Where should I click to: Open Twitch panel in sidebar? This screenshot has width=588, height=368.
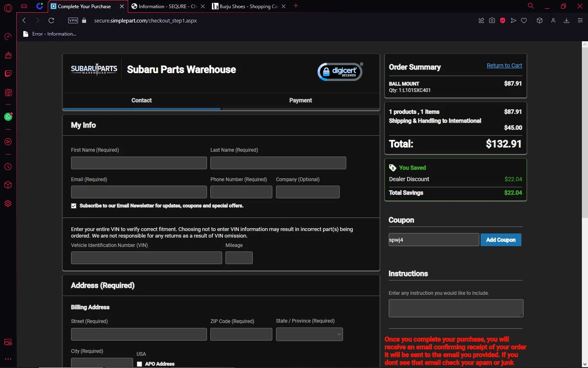[x=8, y=74]
